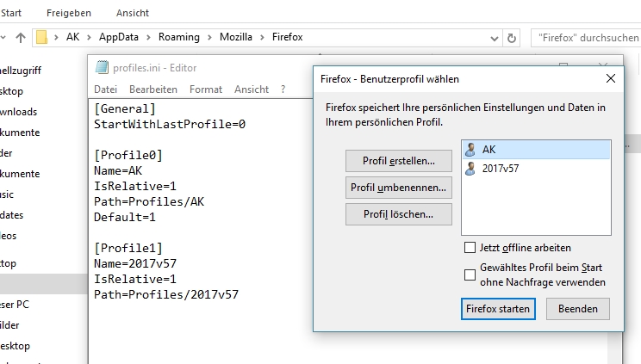641x364 pixels.
Task: Click Profil löschen button
Action: click(399, 214)
